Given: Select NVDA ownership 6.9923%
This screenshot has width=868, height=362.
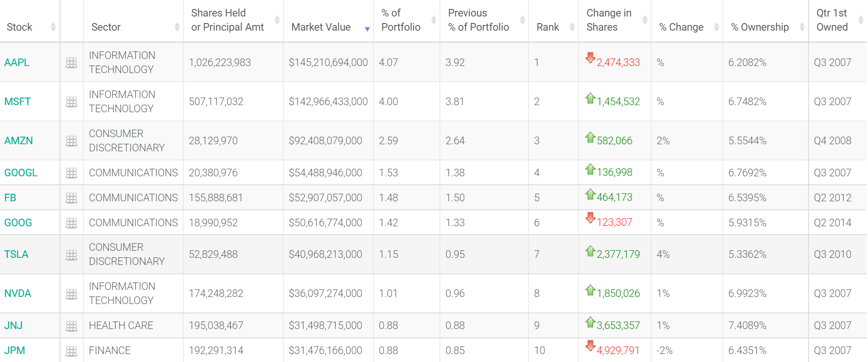Looking at the screenshot, I should pyautogui.click(x=747, y=294).
